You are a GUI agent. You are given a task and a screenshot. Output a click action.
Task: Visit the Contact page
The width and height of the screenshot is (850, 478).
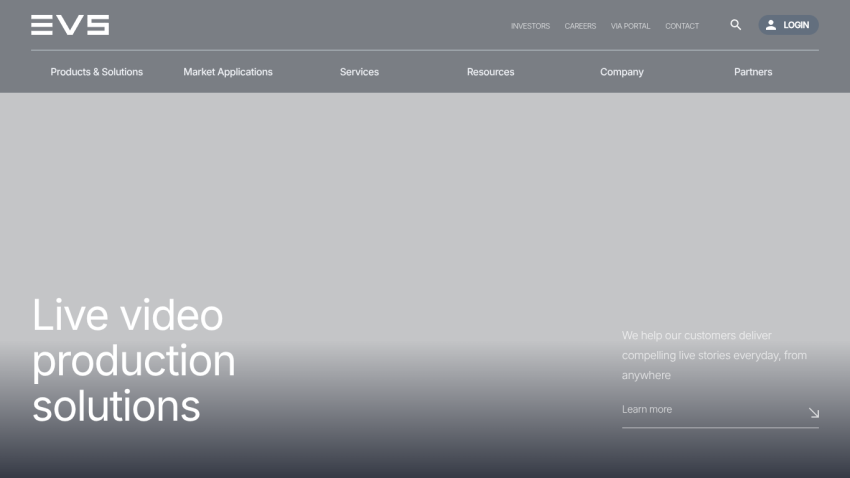[682, 26]
